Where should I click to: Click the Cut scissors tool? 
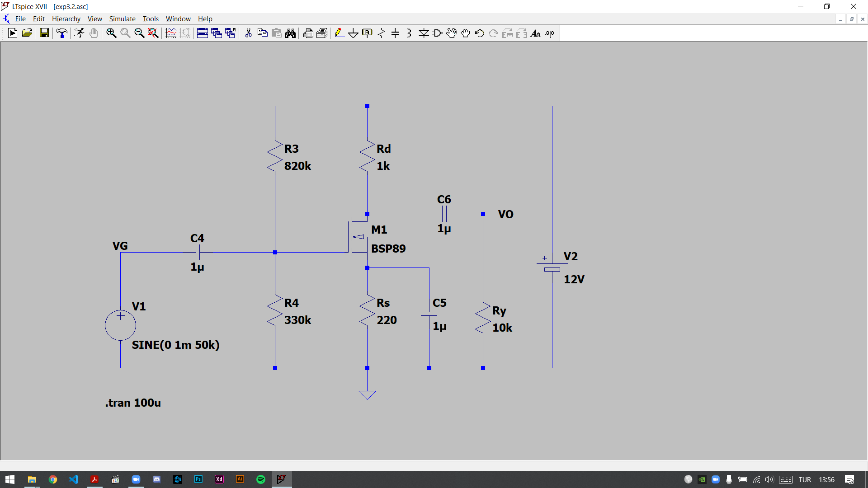[x=248, y=33]
